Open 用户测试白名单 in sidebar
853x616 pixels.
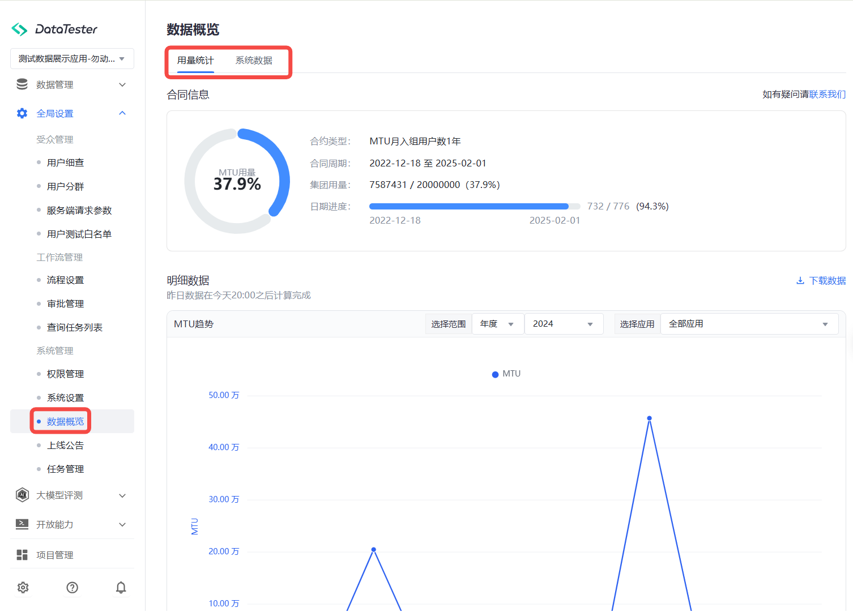[79, 234]
